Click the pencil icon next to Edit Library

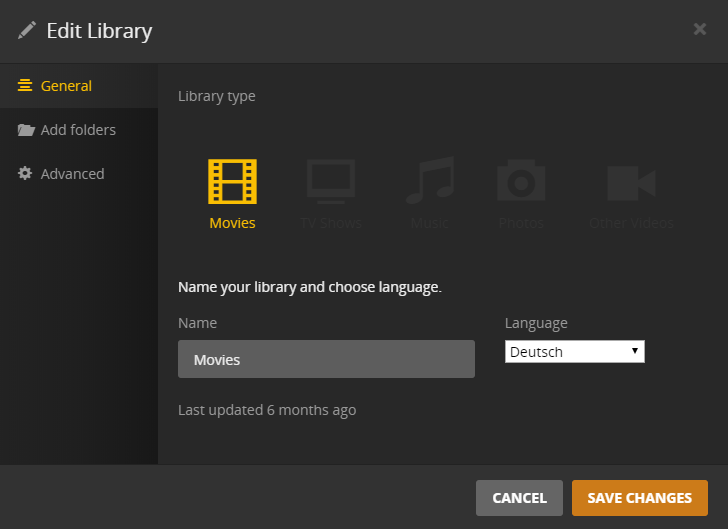tap(27, 30)
